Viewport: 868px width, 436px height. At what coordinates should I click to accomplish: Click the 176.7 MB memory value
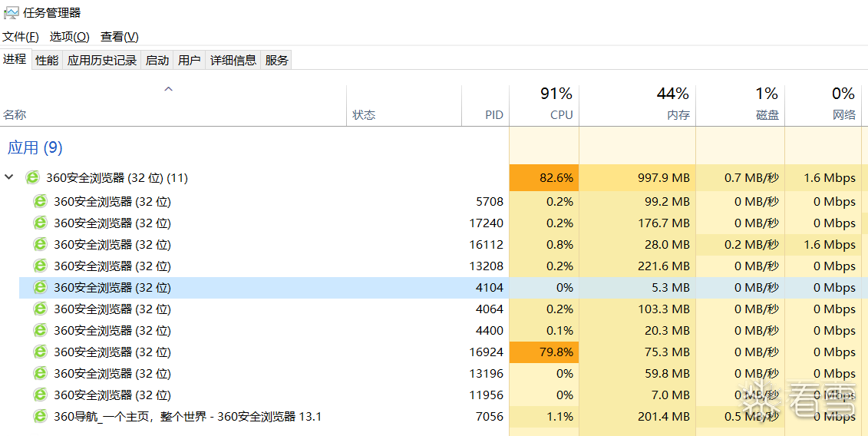pyautogui.click(x=662, y=223)
